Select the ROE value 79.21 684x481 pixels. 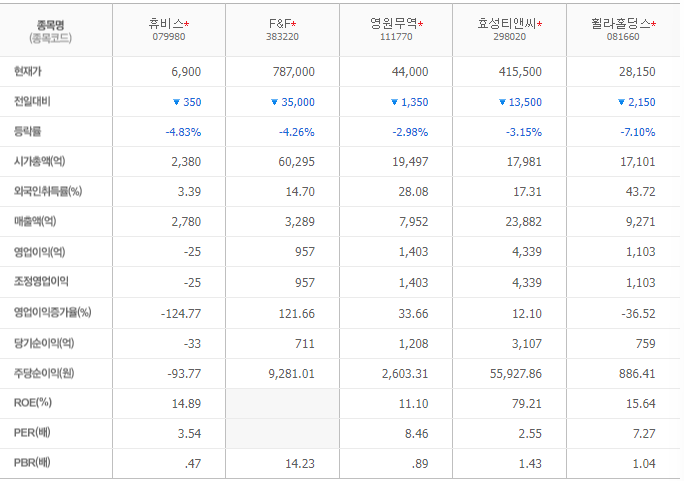tap(527, 403)
